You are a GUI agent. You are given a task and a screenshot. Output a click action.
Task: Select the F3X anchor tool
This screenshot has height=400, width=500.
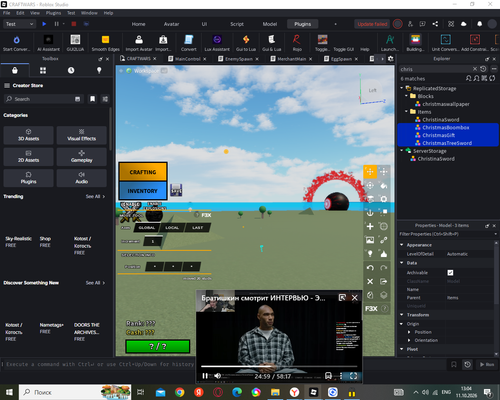pos(370,213)
